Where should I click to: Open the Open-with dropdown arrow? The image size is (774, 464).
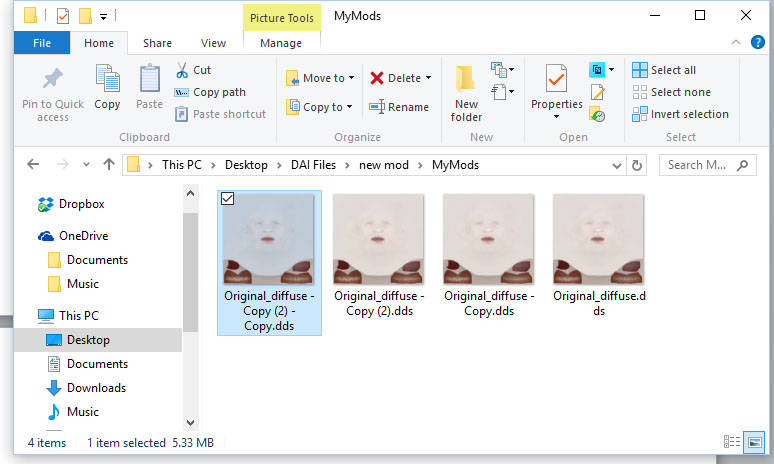coord(611,70)
